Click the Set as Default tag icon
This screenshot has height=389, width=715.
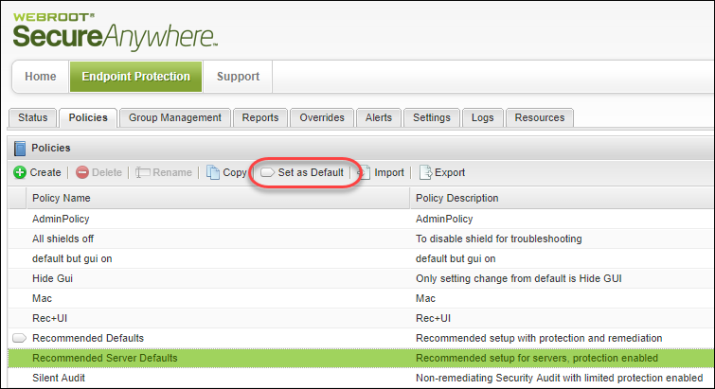[x=267, y=172]
